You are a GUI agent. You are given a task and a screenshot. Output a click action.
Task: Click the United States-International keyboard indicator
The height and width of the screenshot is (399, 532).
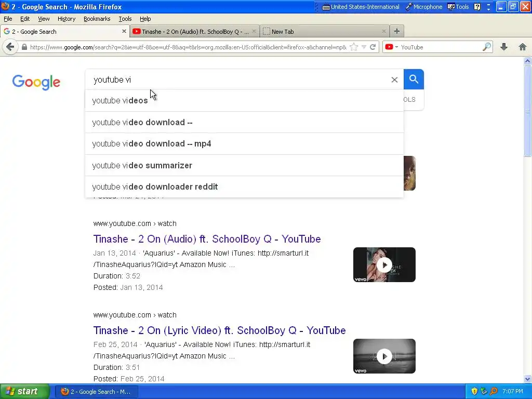pyautogui.click(x=361, y=7)
